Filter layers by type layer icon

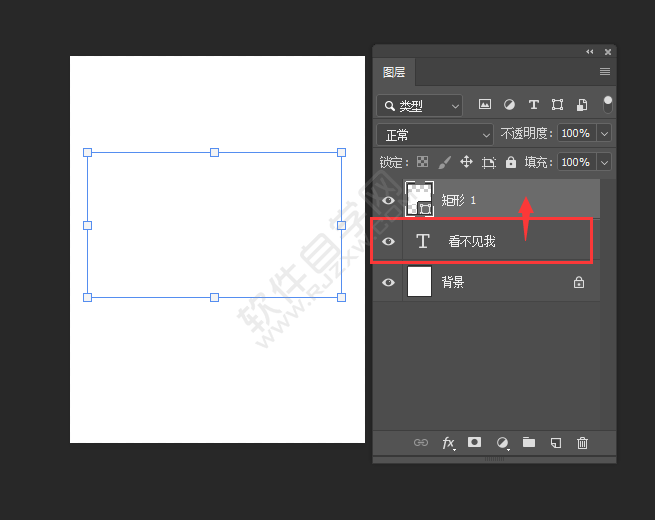(533, 104)
